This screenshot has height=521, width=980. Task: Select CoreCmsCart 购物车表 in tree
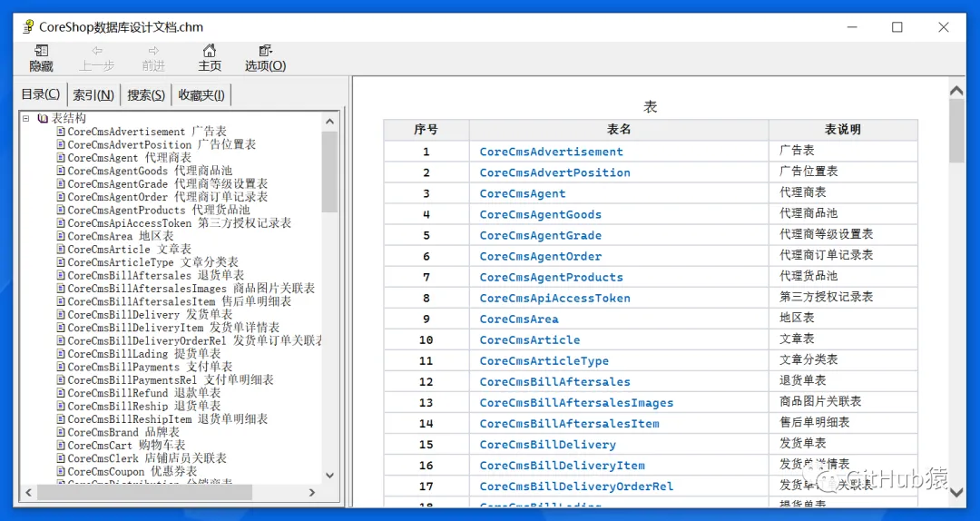pyautogui.click(x=126, y=446)
